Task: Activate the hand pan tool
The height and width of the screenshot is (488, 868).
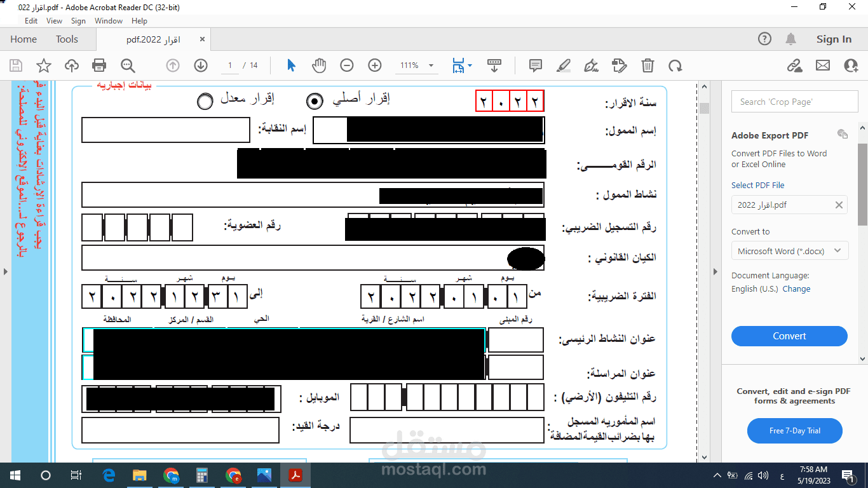Action: point(318,65)
